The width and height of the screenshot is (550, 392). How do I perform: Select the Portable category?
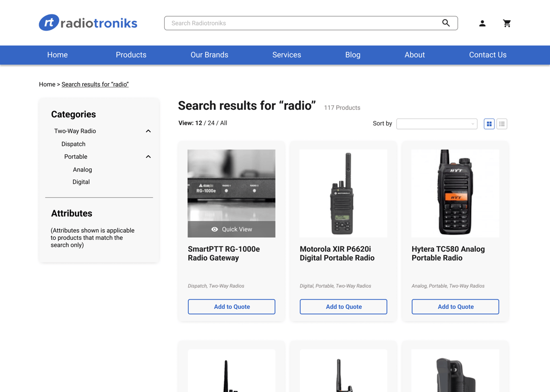pyautogui.click(x=76, y=157)
